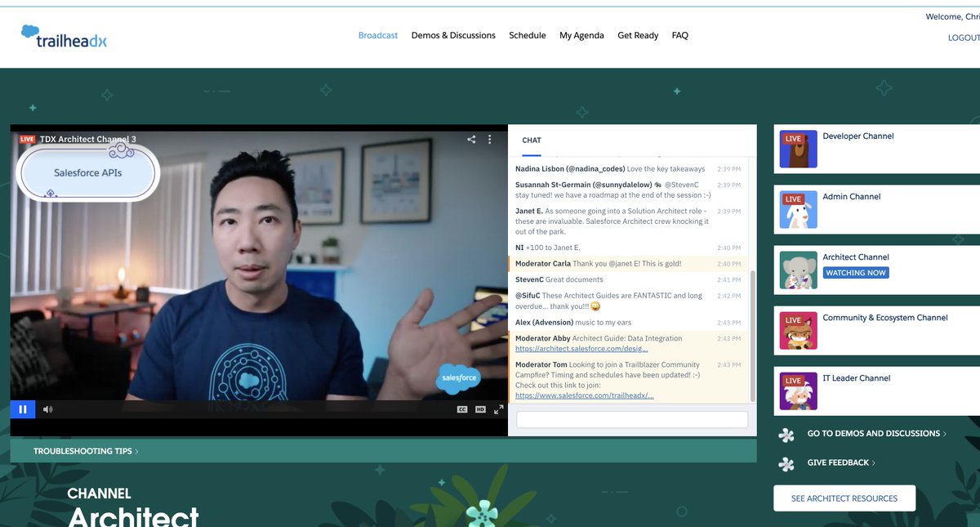980x527 pixels.
Task: Go to Demos & Discussions menu
Action: tap(453, 35)
